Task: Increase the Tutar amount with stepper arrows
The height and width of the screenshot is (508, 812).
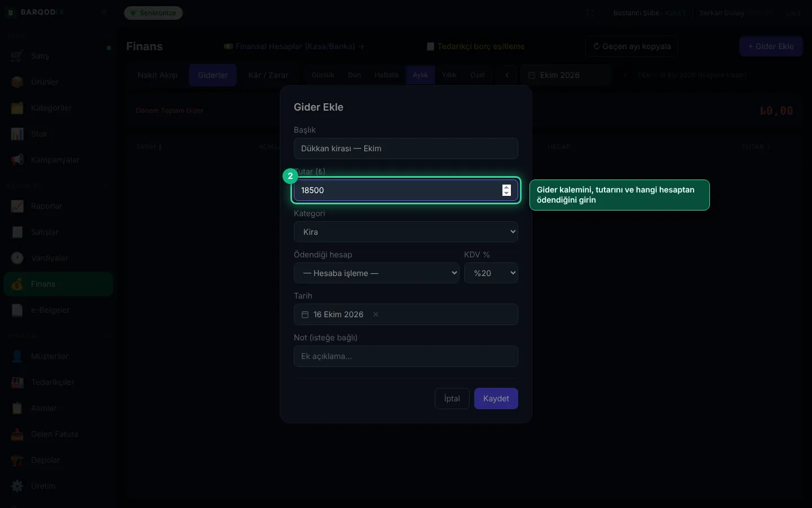Action: click(x=506, y=187)
